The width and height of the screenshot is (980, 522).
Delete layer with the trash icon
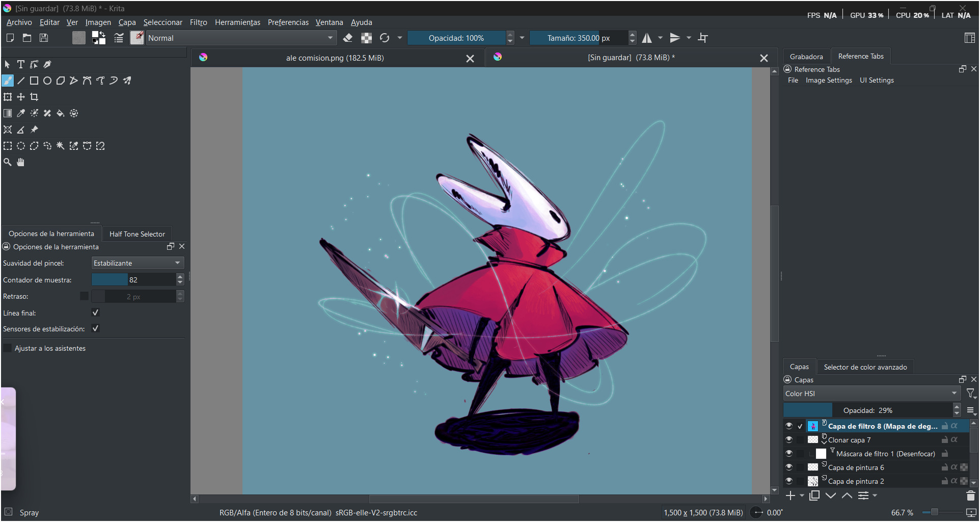970,495
